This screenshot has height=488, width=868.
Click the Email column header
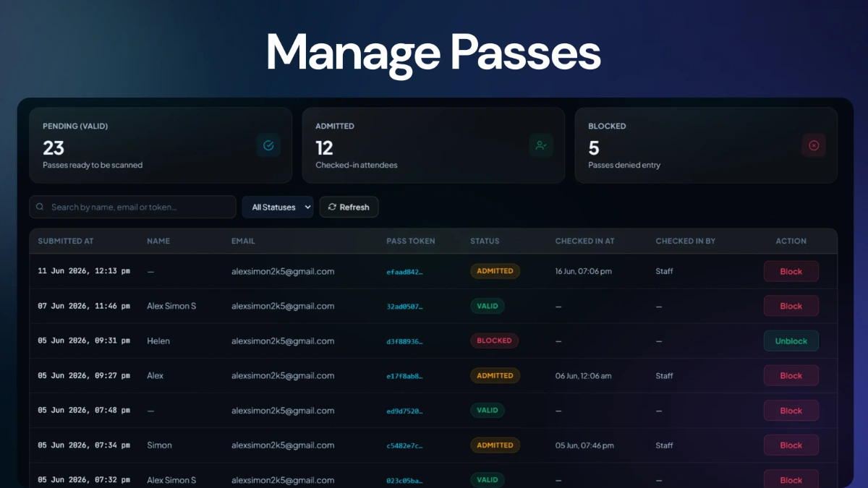click(243, 241)
